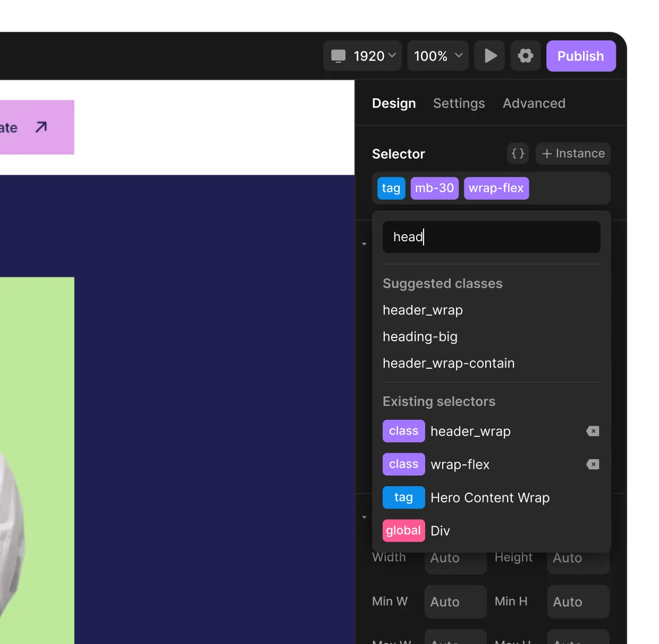
Task: Choose suggested class header_wrap-contain
Action: click(x=449, y=363)
